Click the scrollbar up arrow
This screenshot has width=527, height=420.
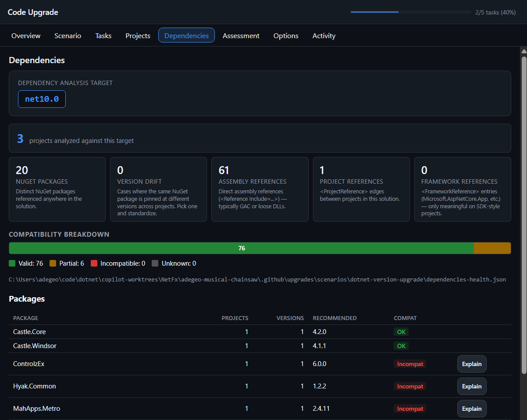point(523,51)
